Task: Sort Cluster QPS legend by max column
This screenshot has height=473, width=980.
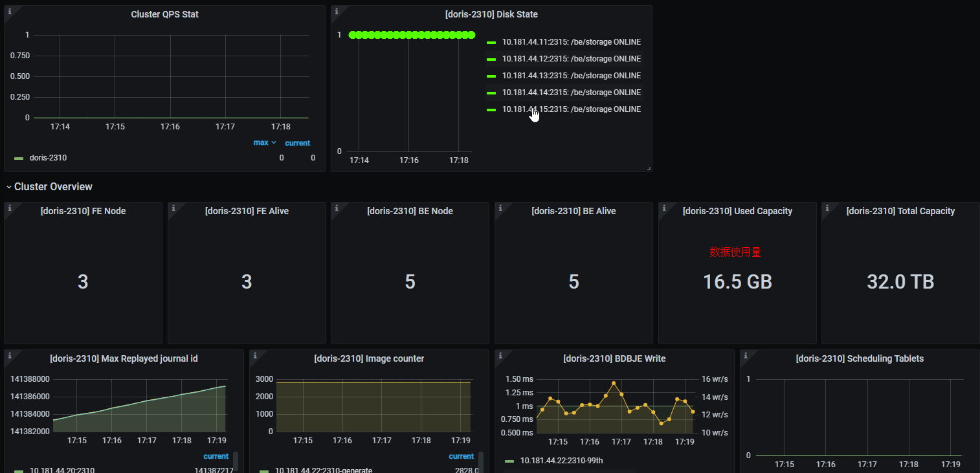Action: [x=264, y=142]
